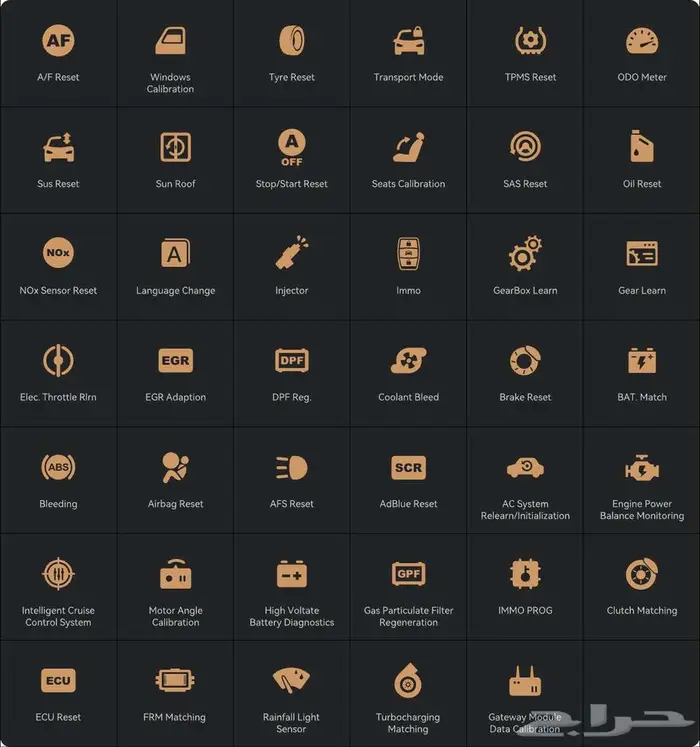Click the 'FRM Matching' label text
This screenshot has width=700, height=747.
point(174,717)
